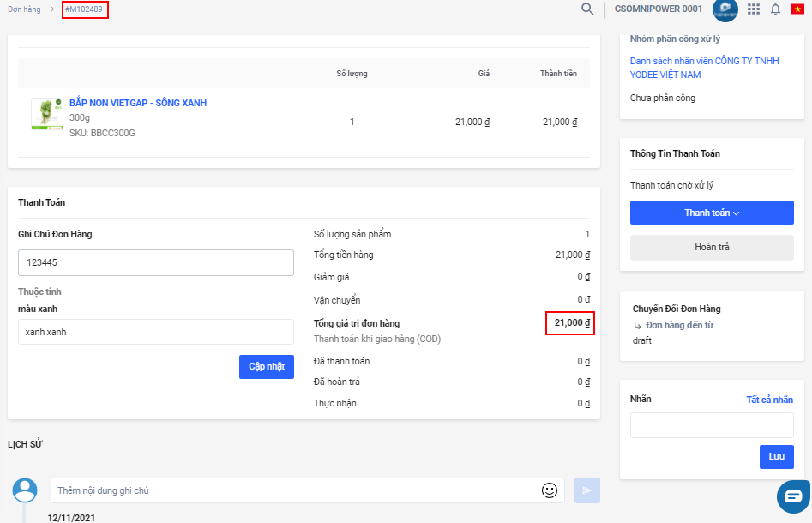
Task: Click the send note arrow button
Action: [587, 490]
